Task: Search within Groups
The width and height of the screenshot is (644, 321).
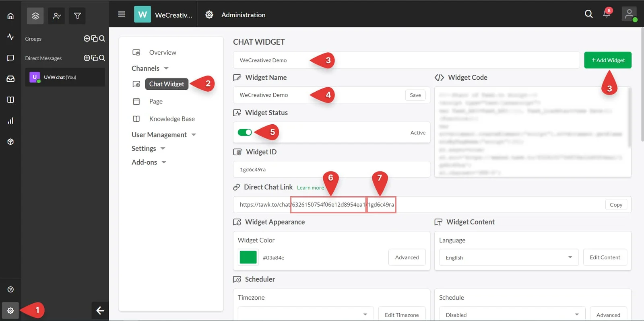Action: 102,39
